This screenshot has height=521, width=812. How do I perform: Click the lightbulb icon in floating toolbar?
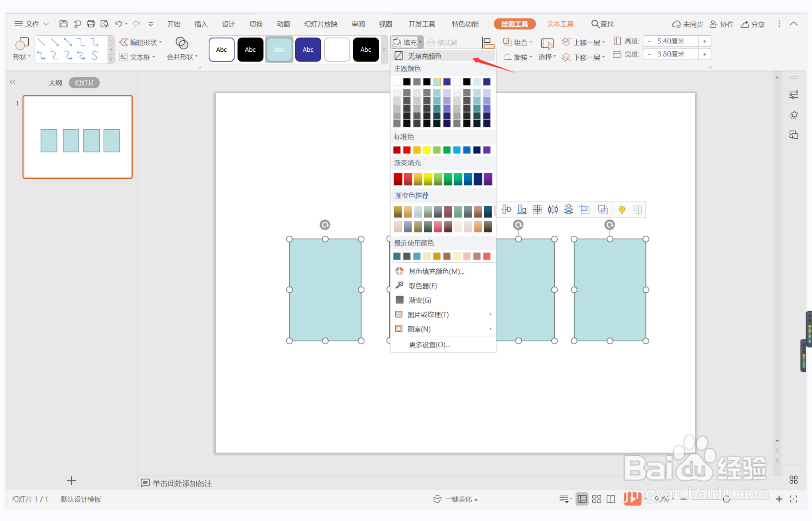click(x=622, y=210)
